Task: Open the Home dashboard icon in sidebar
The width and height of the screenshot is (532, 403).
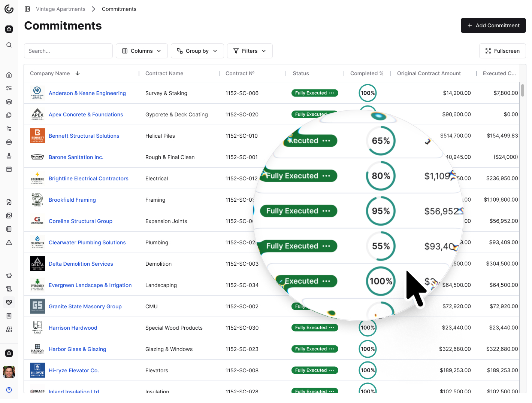Action: tap(9, 74)
